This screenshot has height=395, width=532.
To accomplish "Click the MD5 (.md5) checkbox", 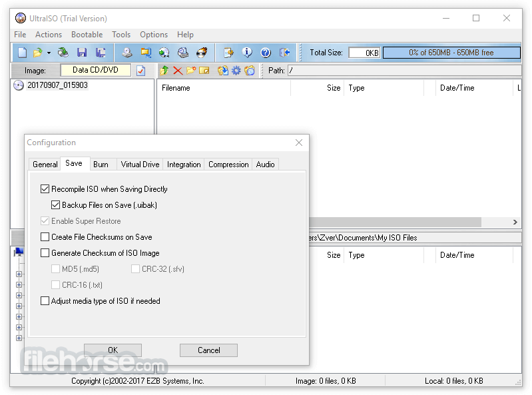I will pyautogui.click(x=56, y=268).
